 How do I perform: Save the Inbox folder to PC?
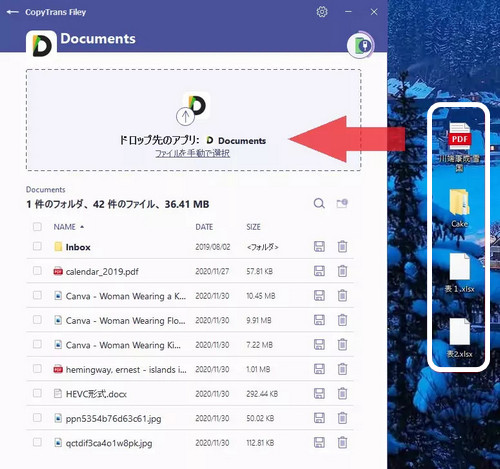tap(319, 247)
